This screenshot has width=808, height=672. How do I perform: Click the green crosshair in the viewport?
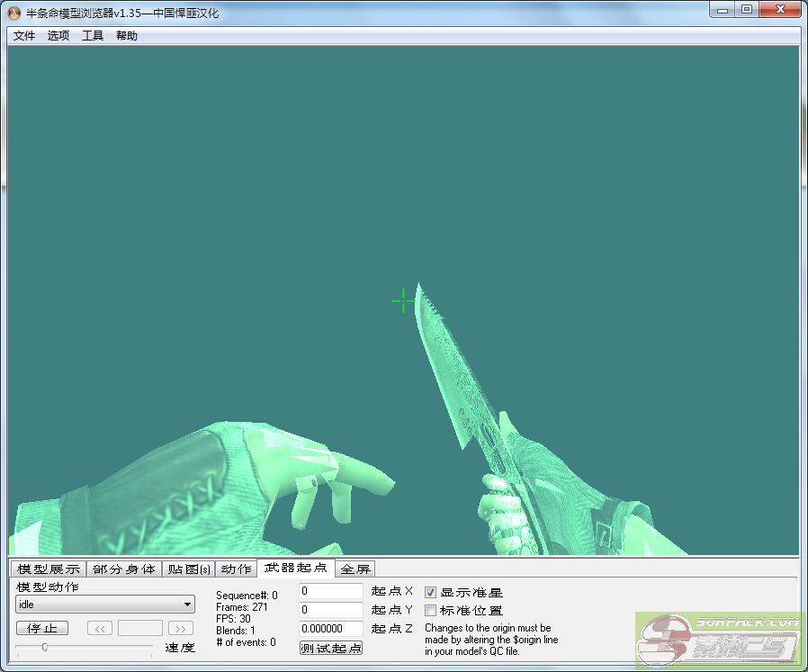click(403, 301)
